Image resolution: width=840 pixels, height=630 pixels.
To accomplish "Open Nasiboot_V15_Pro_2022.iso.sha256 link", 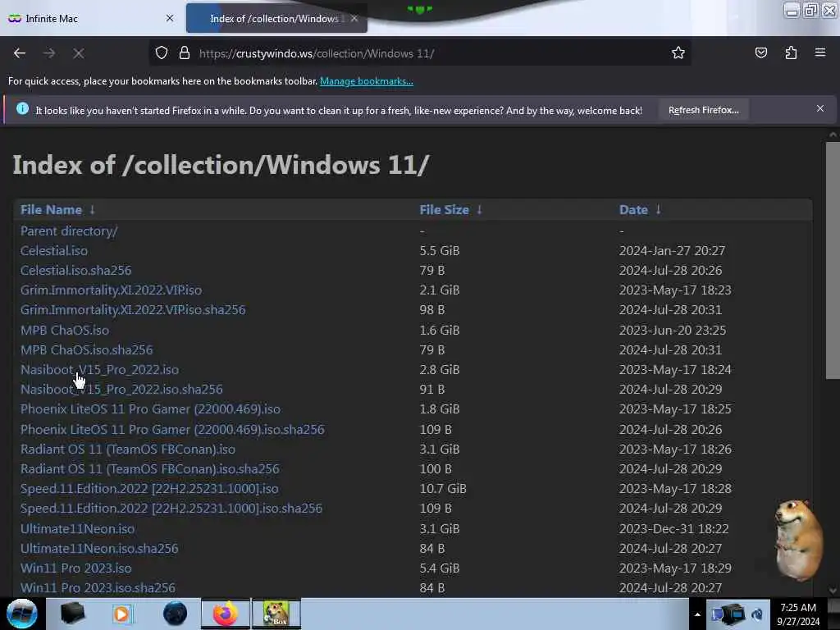I will coord(121,390).
